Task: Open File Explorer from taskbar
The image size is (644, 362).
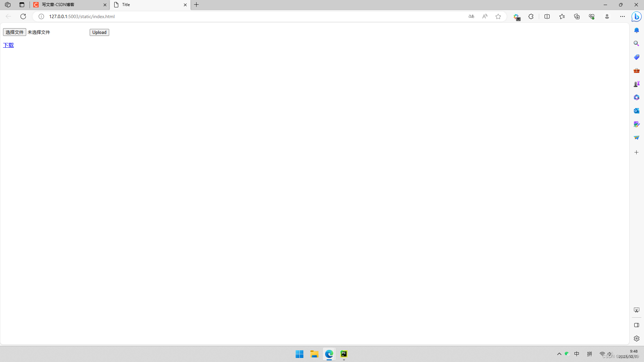Action: point(314,354)
